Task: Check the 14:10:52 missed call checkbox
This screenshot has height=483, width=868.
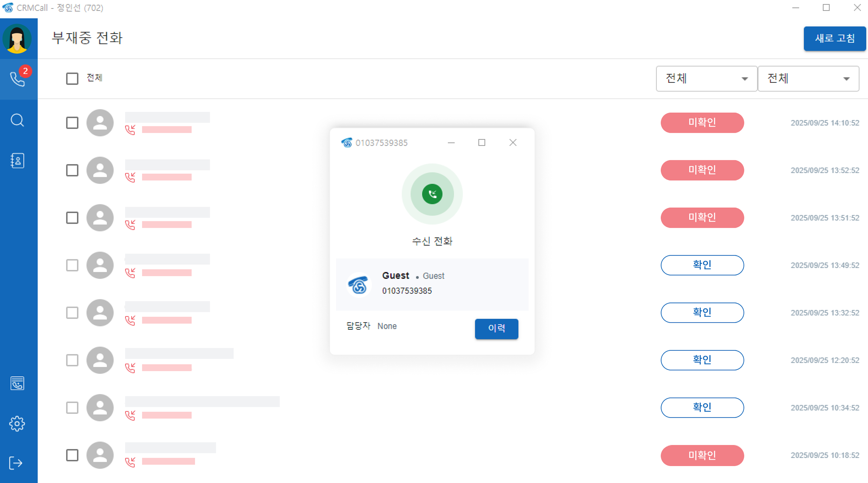Action: (72, 123)
